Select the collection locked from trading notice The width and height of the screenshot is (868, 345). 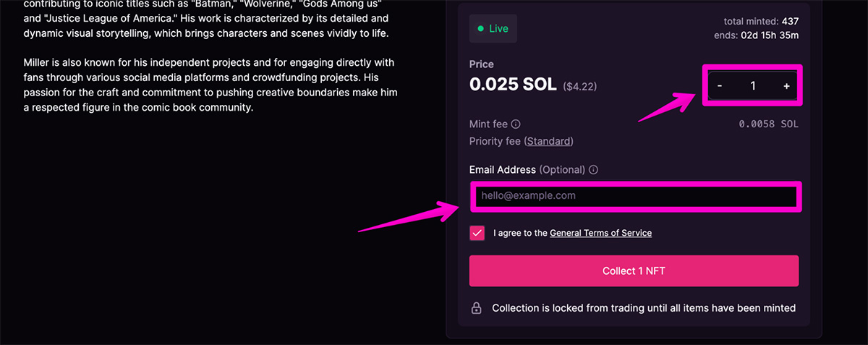pos(644,308)
